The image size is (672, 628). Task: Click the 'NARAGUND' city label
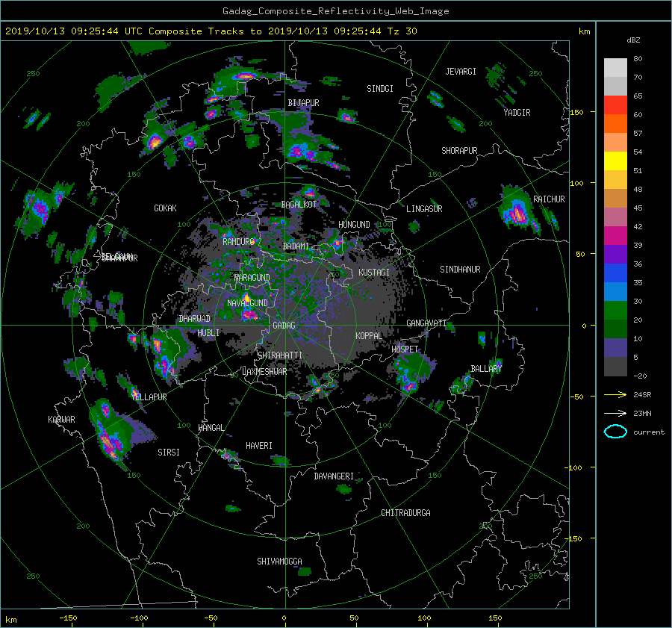(x=252, y=278)
